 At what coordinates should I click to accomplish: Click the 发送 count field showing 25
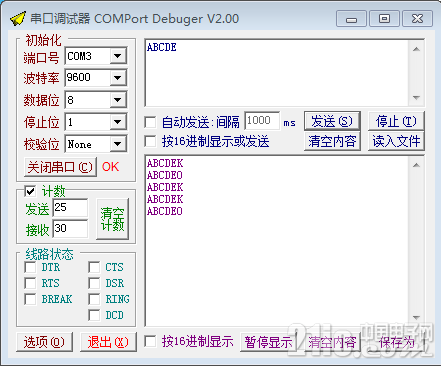coord(70,208)
